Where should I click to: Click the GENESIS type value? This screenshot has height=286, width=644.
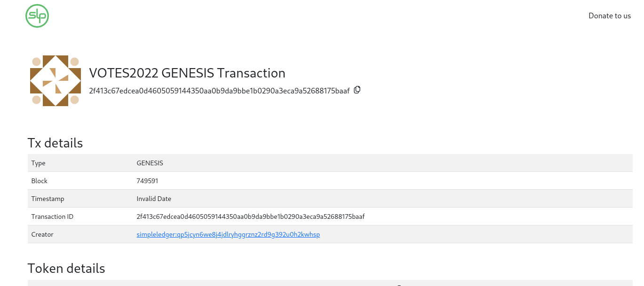pos(150,163)
